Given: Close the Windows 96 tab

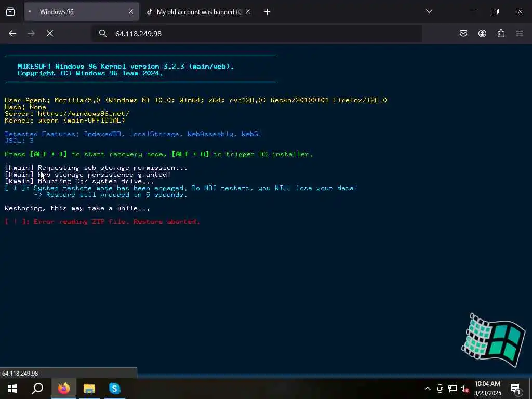Looking at the screenshot, I should coord(131,11).
